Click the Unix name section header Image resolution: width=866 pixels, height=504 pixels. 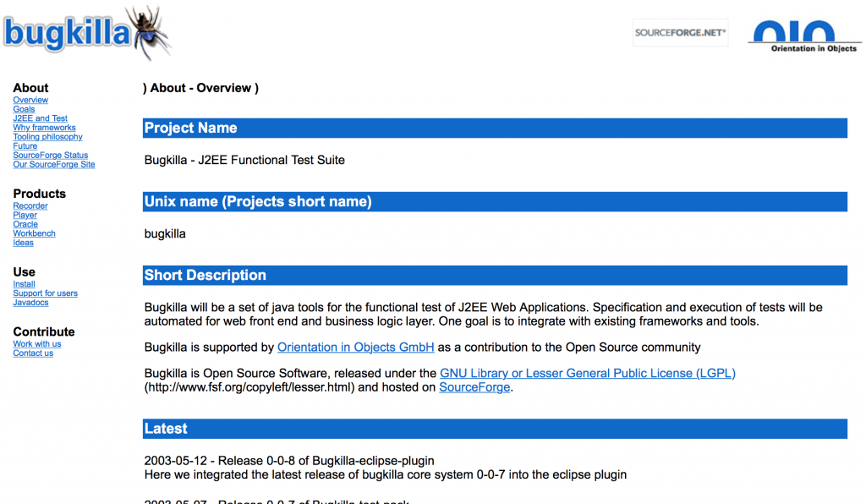[x=495, y=201]
